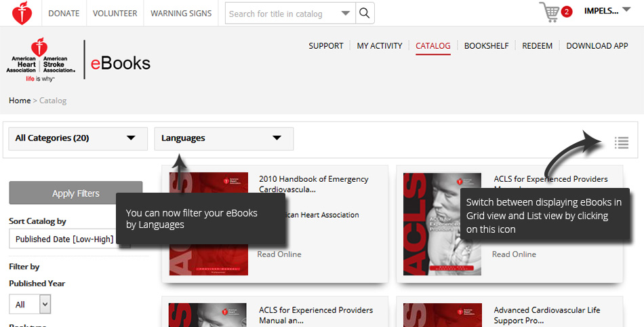Open the Published Year All dropdown
This screenshot has height=327, width=644.
click(30, 305)
